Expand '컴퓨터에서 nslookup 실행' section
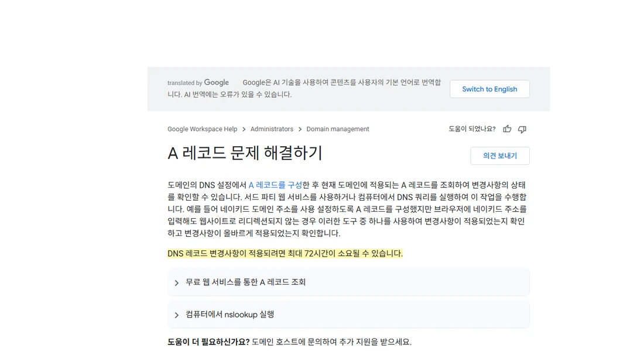Viewport: 644px width, 362px height. click(x=348, y=315)
